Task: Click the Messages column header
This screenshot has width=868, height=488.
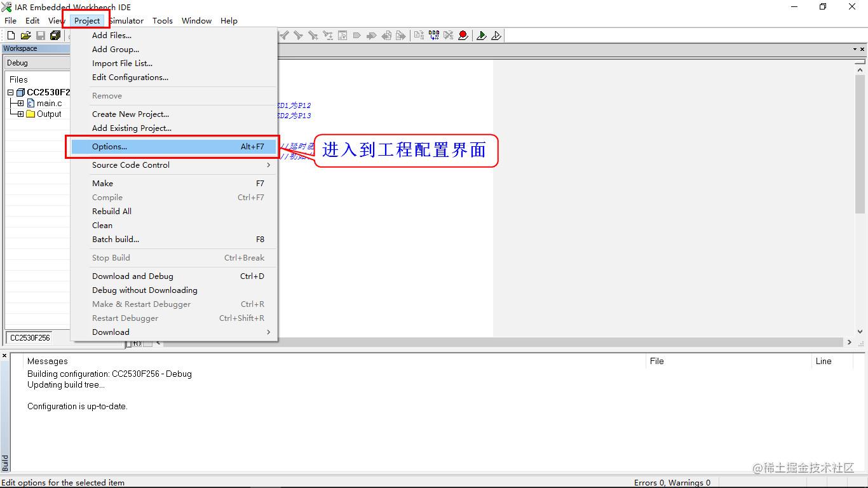Action: pyautogui.click(x=48, y=361)
